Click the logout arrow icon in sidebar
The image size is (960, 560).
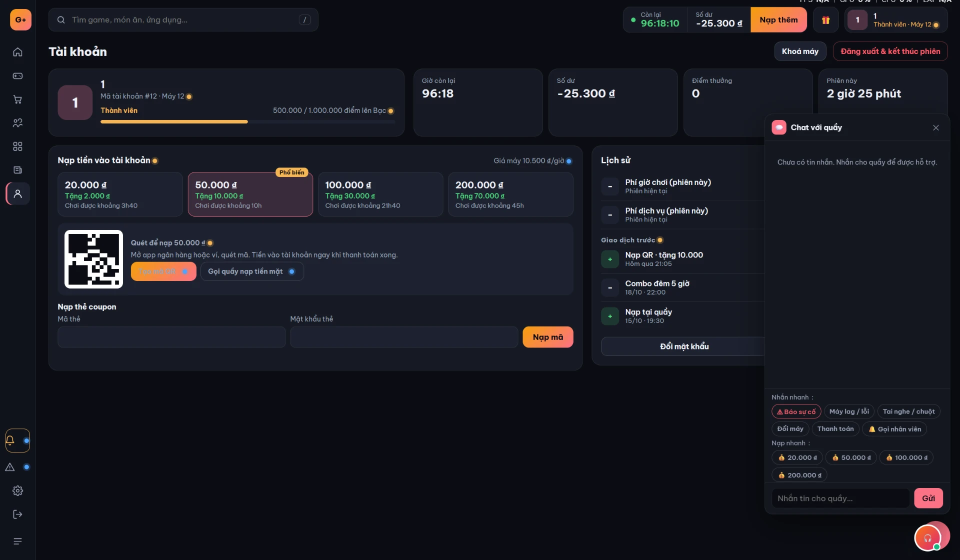[x=17, y=514]
